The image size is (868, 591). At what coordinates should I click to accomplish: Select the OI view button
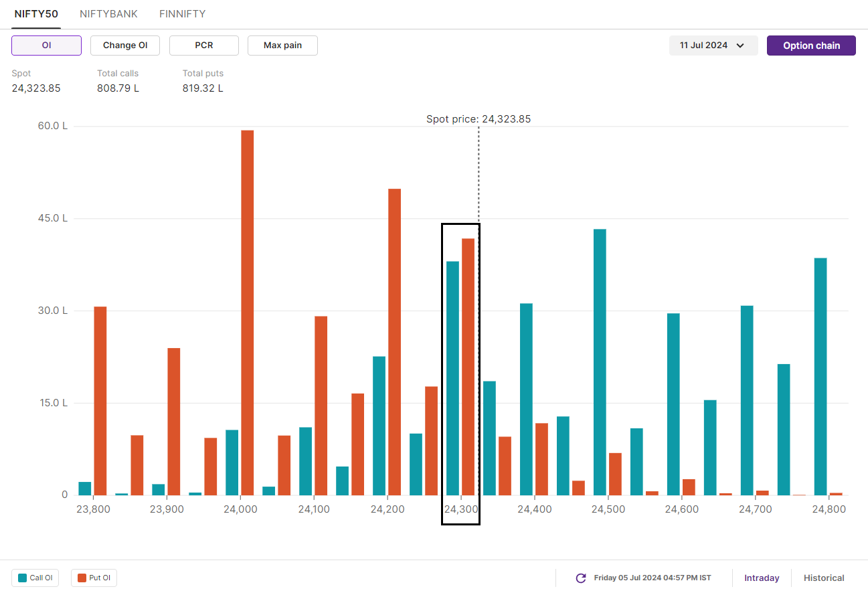click(46, 46)
